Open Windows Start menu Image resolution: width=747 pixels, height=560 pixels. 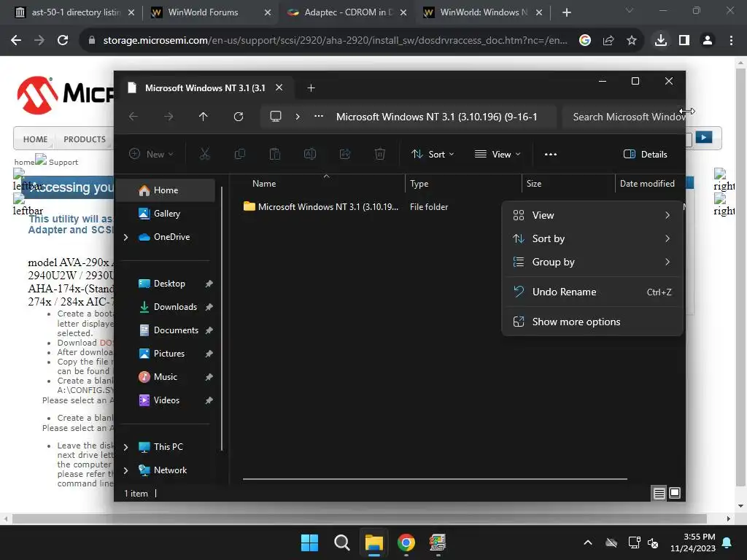point(309,542)
